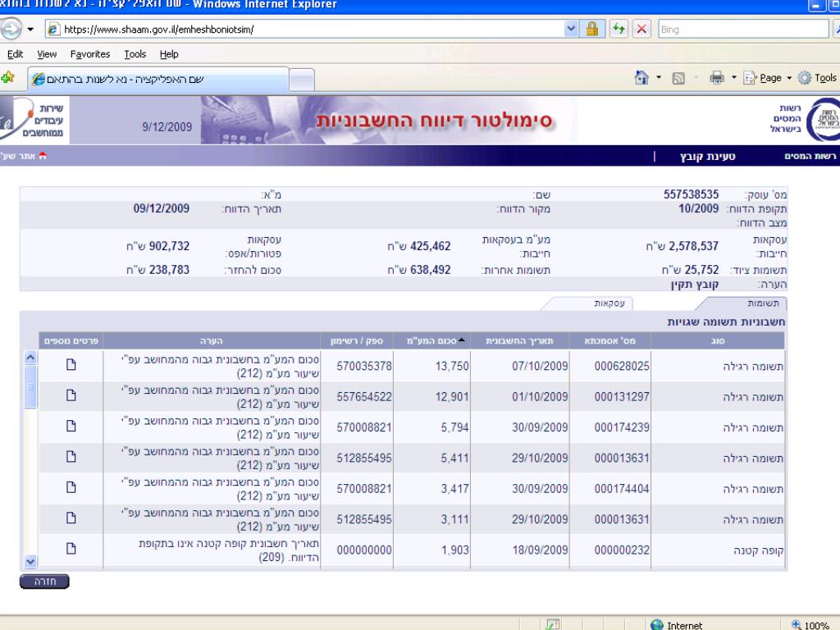The width and height of the screenshot is (840, 630).
Task: Click the site home link with house icon
Action: coord(24,156)
